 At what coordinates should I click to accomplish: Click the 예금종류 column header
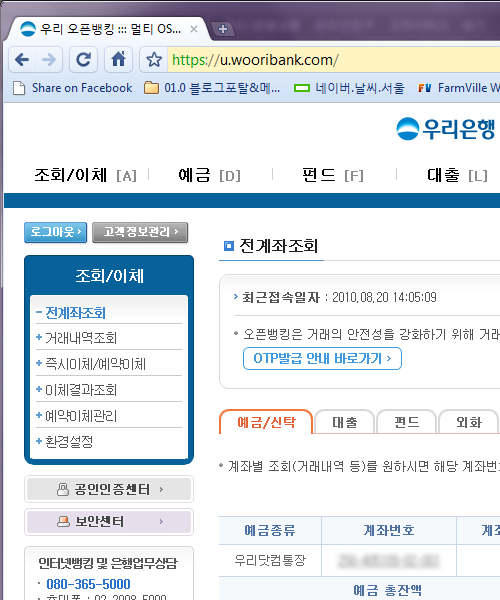[x=270, y=530]
